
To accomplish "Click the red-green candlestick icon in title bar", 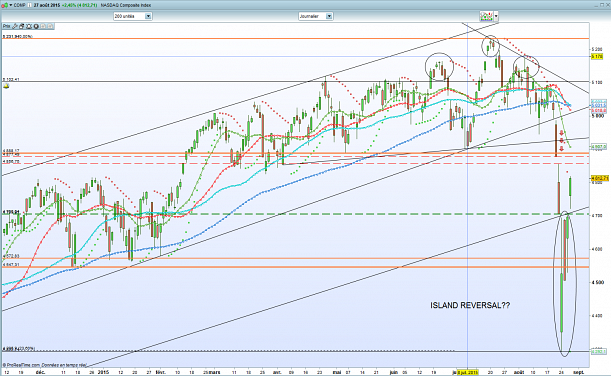I will click(5, 5).
